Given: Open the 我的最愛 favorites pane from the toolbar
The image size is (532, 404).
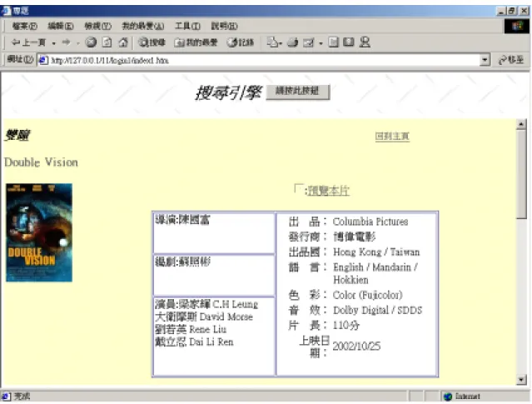Looking at the screenshot, I should pyautogui.click(x=196, y=42).
